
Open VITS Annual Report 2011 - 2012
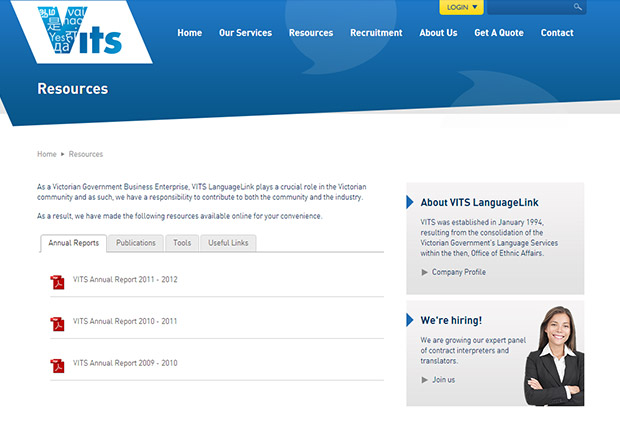[125, 280]
